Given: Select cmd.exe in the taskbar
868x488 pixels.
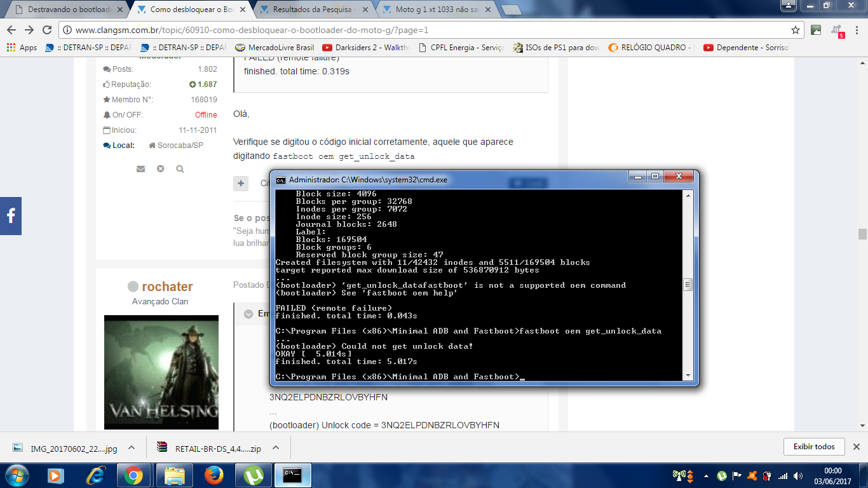Looking at the screenshot, I should (293, 475).
